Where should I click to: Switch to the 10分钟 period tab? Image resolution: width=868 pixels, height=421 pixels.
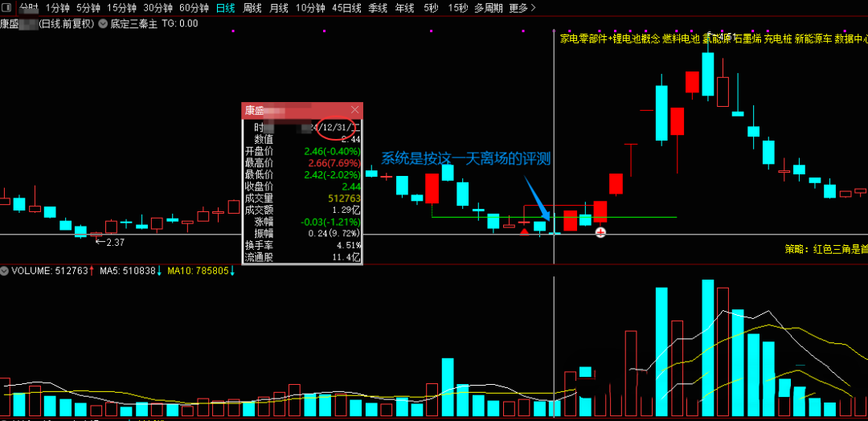click(310, 8)
